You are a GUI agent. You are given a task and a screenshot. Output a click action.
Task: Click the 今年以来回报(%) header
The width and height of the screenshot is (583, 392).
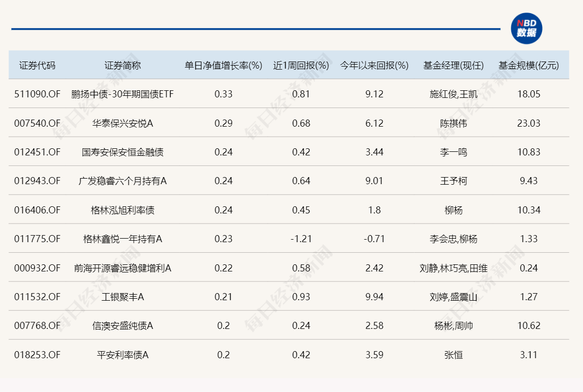click(375, 66)
